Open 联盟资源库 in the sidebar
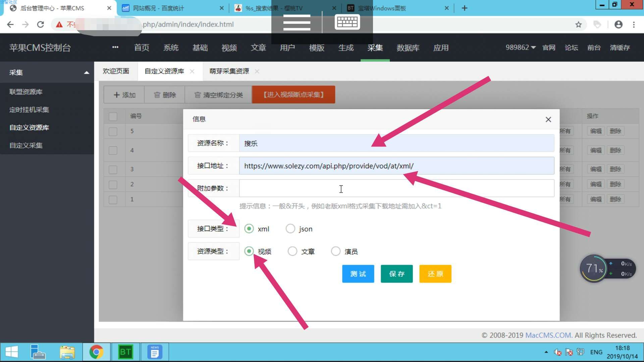Viewport: 644px width, 362px height. click(x=26, y=92)
